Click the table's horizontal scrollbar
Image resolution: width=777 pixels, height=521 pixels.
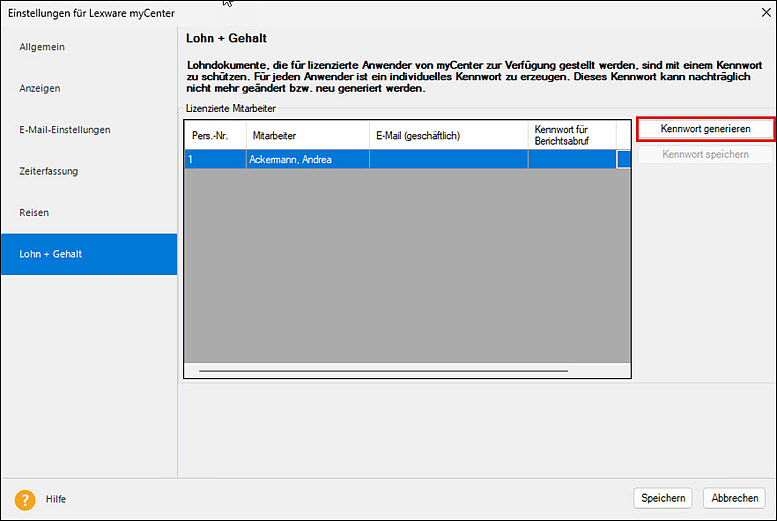385,371
